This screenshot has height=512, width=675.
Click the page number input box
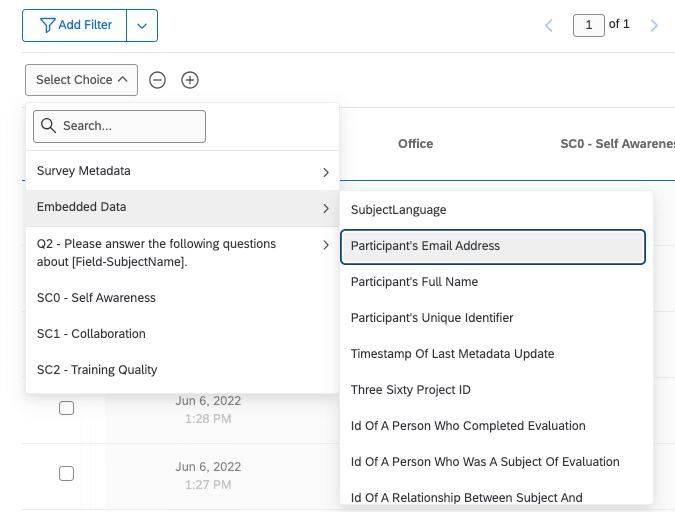pyautogui.click(x=589, y=25)
